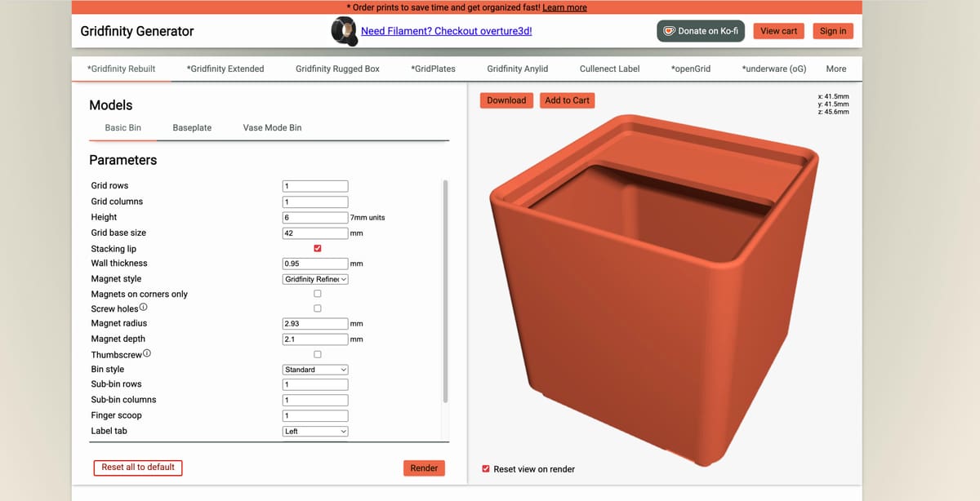The width and height of the screenshot is (980, 501).
Task: Click the Sign in button
Action: (x=833, y=31)
